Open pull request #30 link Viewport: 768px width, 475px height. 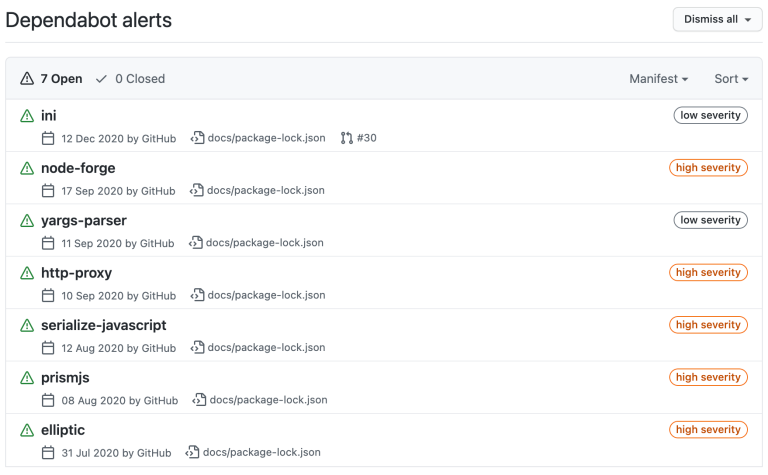click(x=367, y=138)
